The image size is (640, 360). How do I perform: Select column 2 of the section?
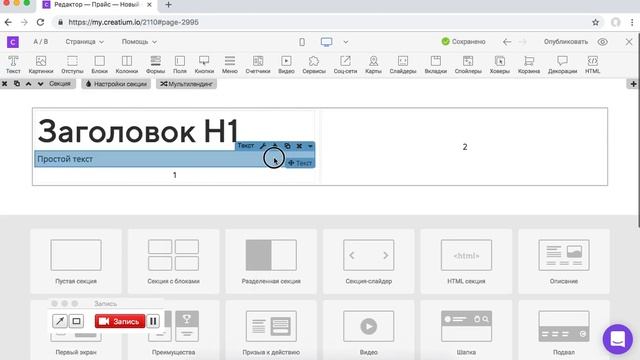pyautogui.click(x=465, y=147)
